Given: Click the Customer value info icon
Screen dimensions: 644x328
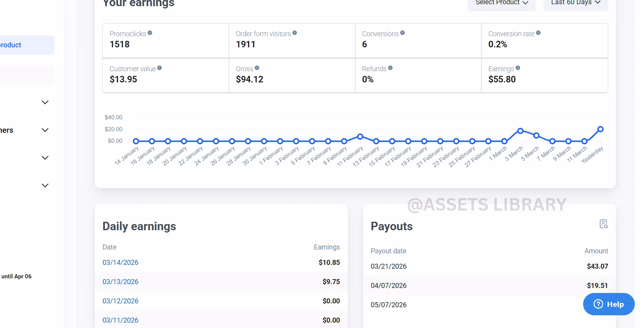Looking at the screenshot, I should pos(159,68).
